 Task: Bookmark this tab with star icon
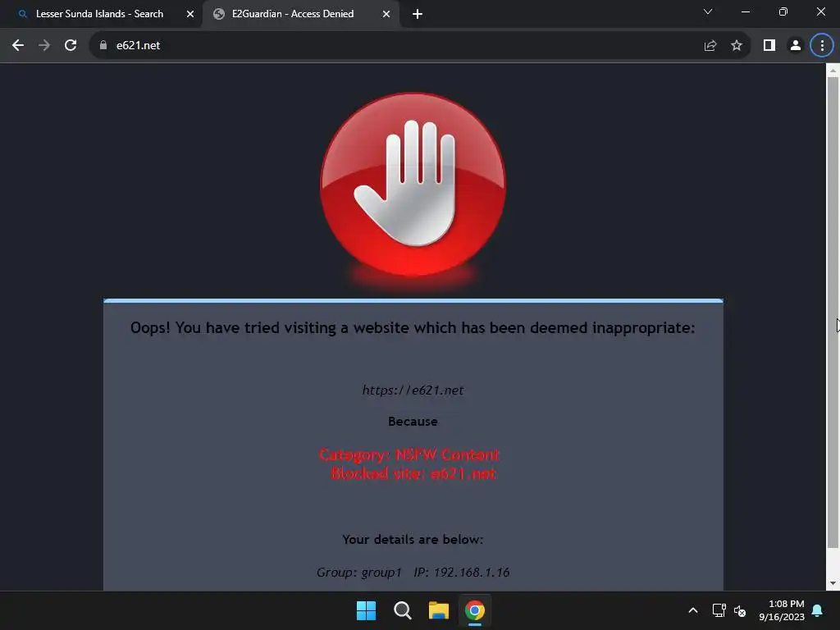(x=737, y=46)
